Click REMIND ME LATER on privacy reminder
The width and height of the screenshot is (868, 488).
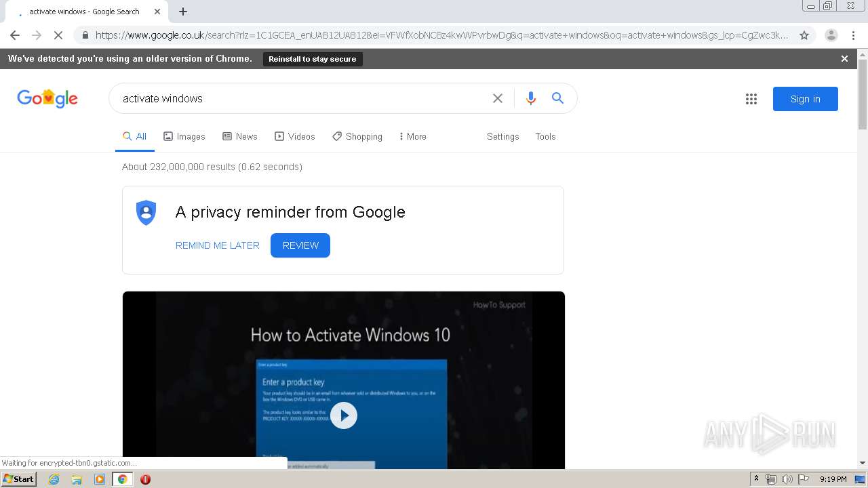[218, 245]
